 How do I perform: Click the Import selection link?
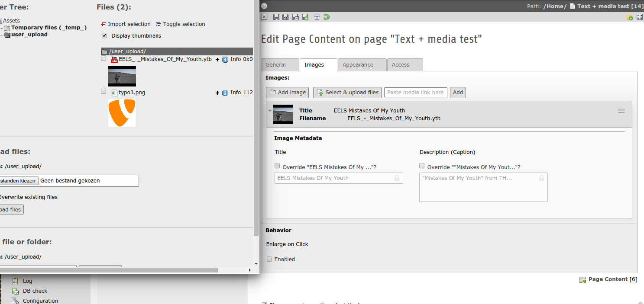(129, 24)
